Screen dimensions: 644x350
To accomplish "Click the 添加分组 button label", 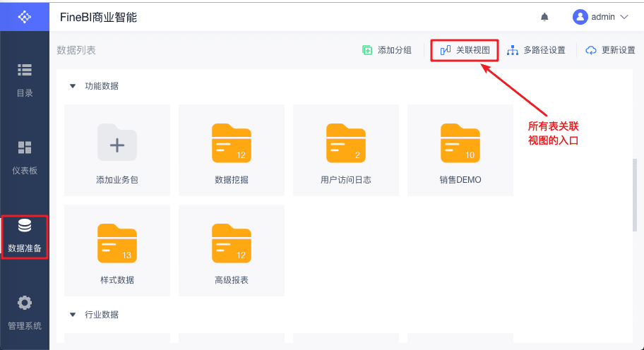I will pyautogui.click(x=395, y=50).
